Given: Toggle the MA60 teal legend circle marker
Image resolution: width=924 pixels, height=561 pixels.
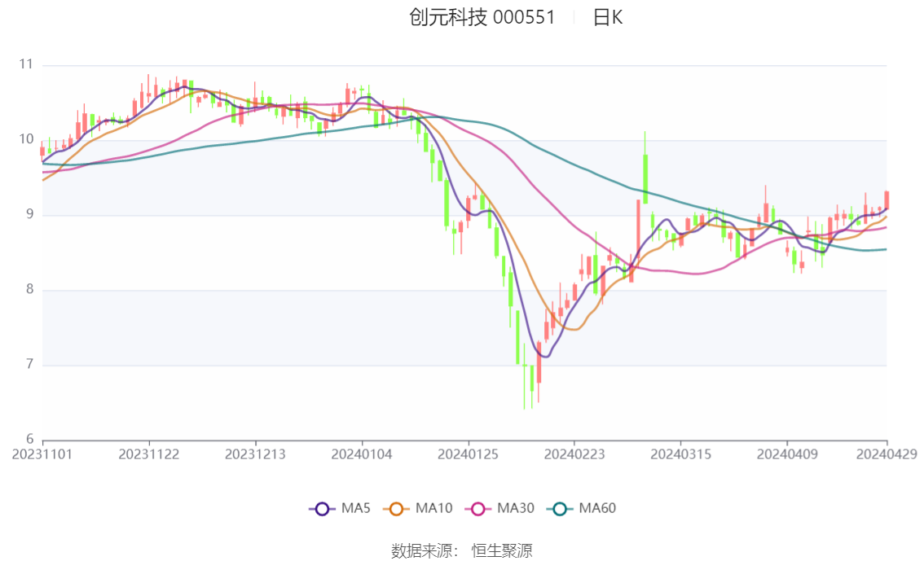Looking at the screenshot, I should tap(560, 509).
